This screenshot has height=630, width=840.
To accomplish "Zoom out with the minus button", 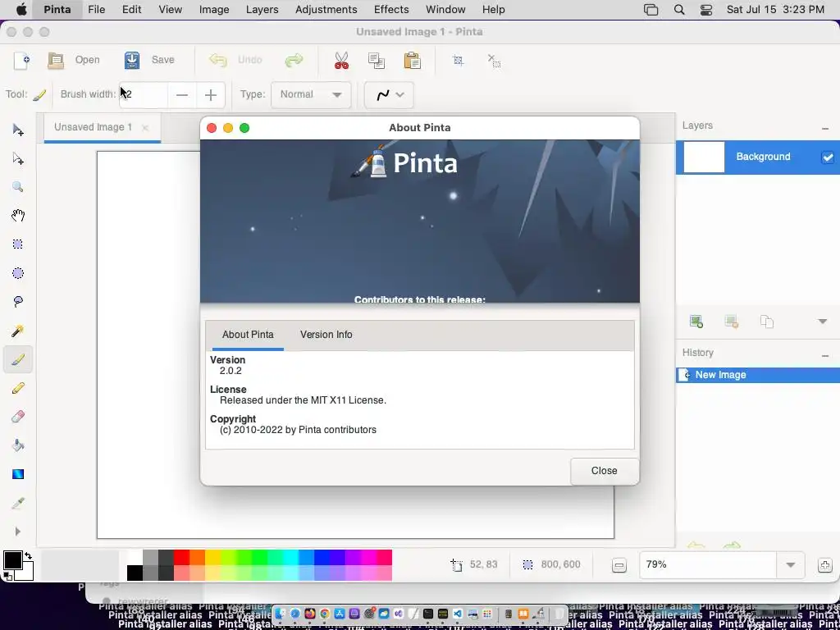I will [619, 565].
